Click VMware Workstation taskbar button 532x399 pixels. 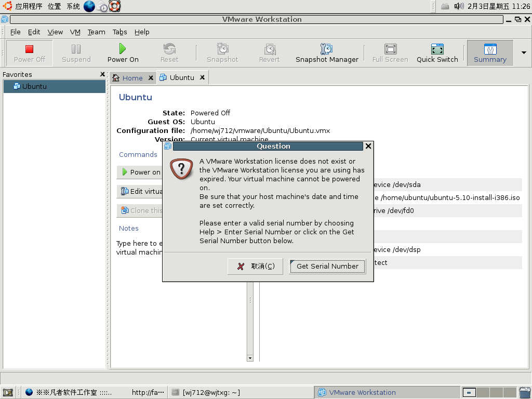pyautogui.click(x=387, y=393)
